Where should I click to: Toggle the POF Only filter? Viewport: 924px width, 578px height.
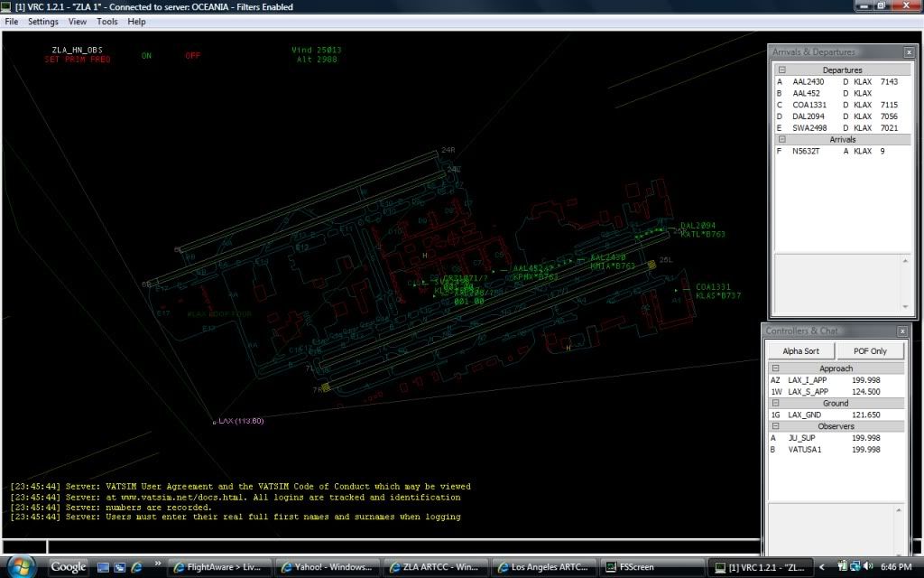pos(869,350)
